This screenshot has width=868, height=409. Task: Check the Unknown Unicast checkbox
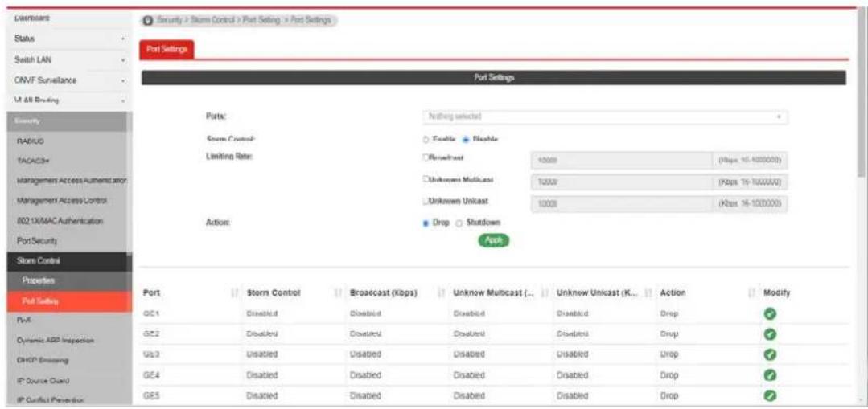pyautogui.click(x=426, y=201)
